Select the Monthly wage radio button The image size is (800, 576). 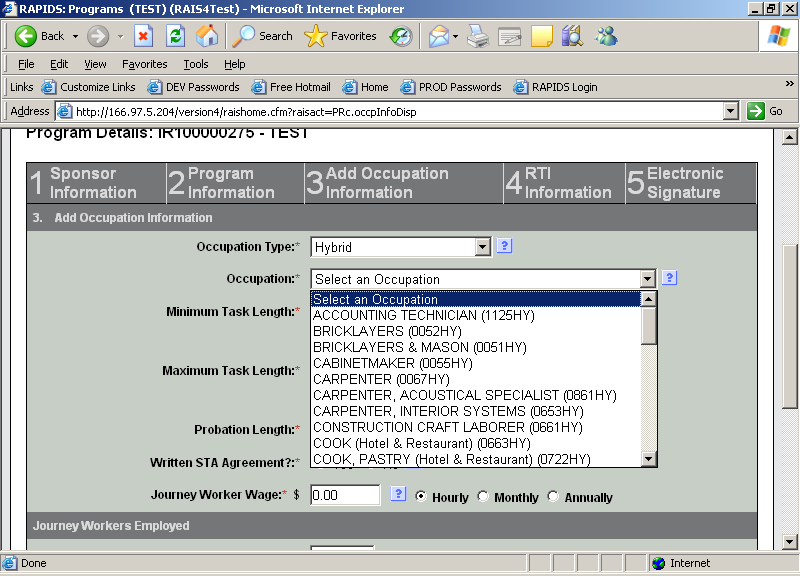[483, 496]
